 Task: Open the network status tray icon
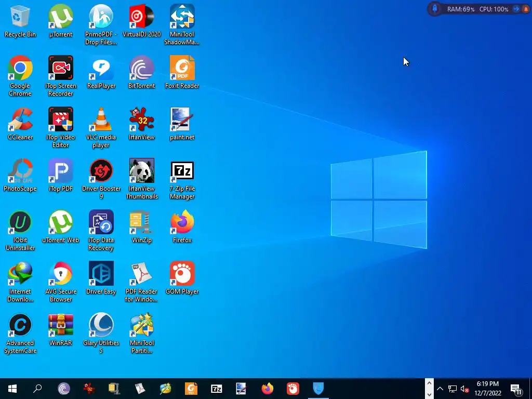coord(453,389)
